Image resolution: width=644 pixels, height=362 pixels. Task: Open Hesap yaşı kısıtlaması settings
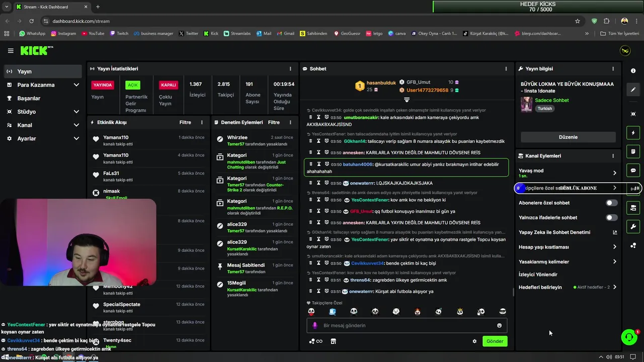568,247
